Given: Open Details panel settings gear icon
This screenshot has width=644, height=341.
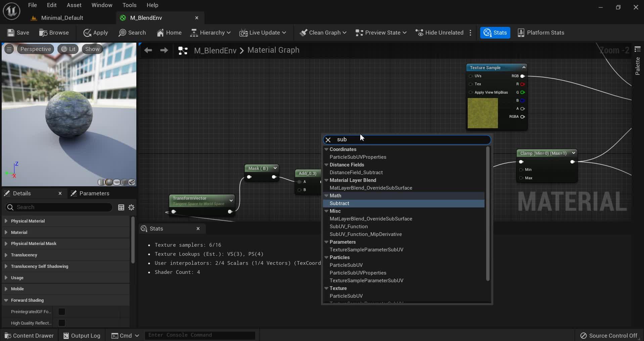Looking at the screenshot, I should point(131,207).
